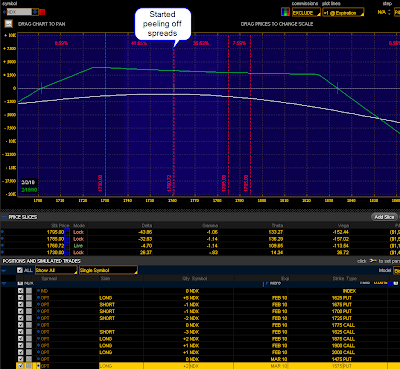Toggle checkbox on the 1700 PUT row
400x369 pixels.
point(21,311)
